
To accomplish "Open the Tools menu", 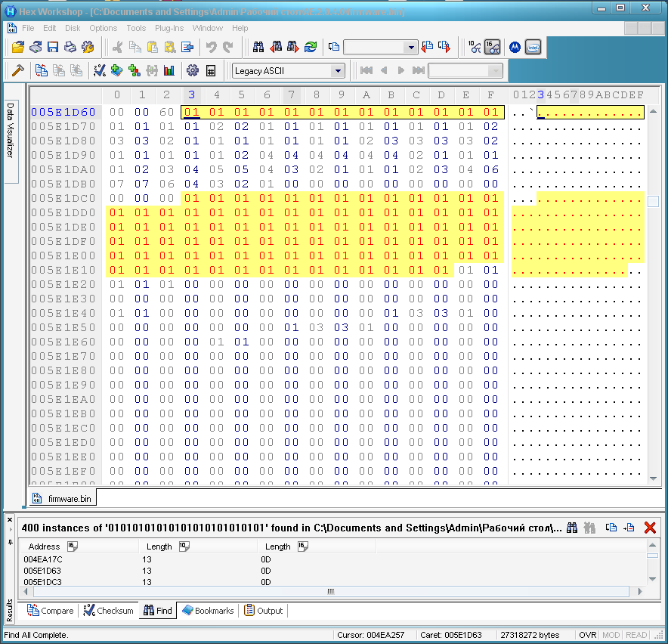I will click(136, 28).
